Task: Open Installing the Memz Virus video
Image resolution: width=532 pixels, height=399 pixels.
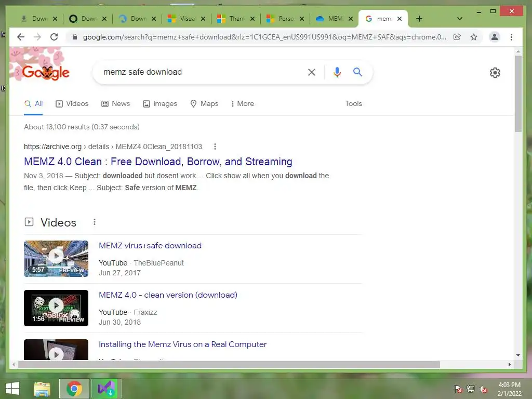Action: tap(182, 344)
